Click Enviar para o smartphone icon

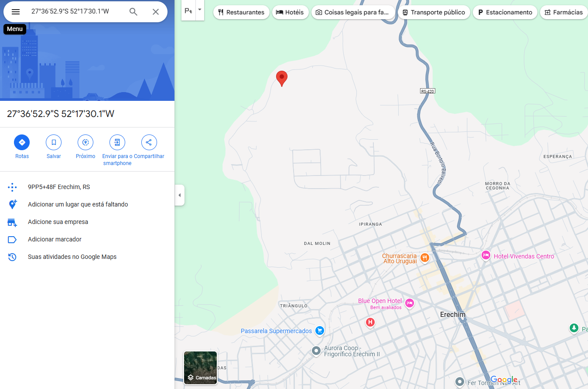[x=117, y=142]
